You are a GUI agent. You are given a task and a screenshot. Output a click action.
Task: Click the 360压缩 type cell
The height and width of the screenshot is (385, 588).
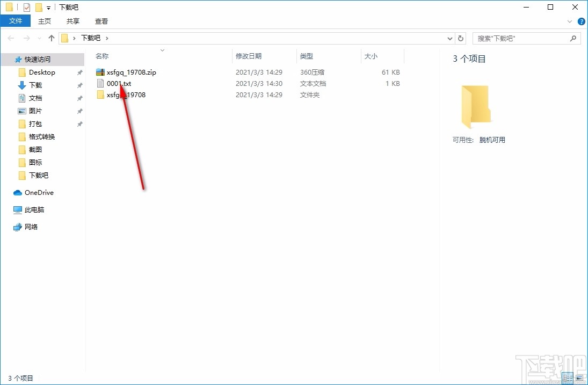tap(313, 72)
